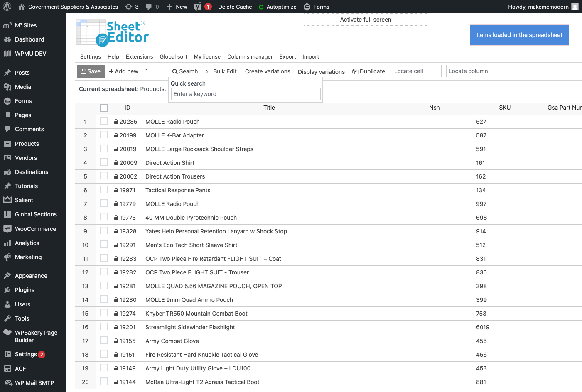Click Display variations
Screen dimensions: 582x392
click(321, 72)
